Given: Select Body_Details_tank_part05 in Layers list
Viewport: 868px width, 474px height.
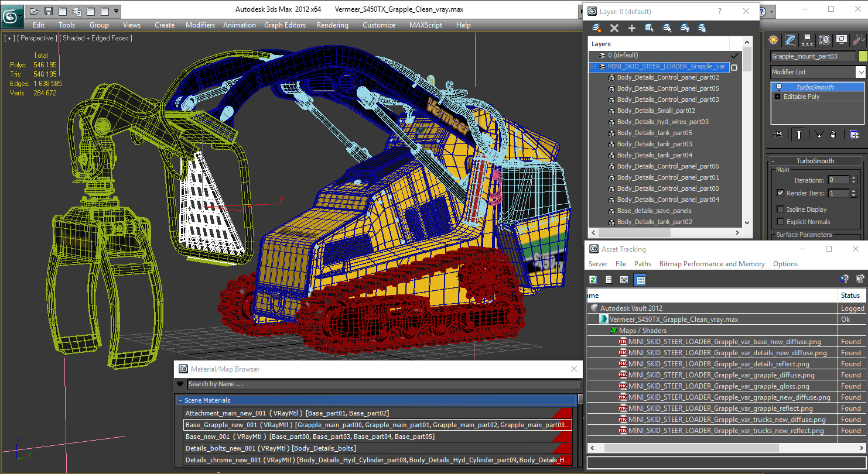Looking at the screenshot, I should [x=655, y=133].
